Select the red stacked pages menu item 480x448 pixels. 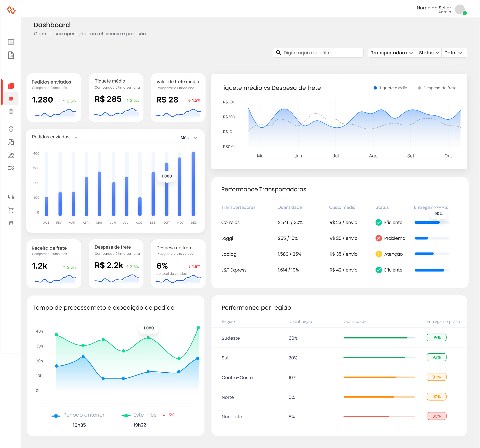[x=11, y=86]
